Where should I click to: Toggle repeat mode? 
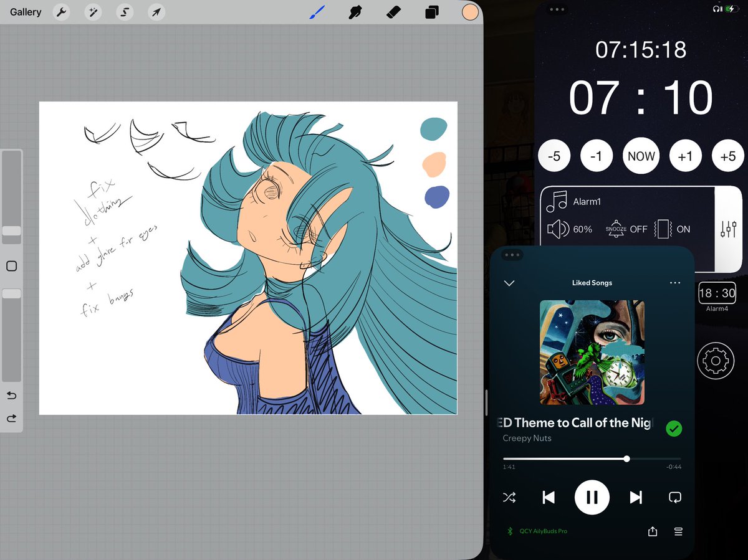(x=674, y=497)
